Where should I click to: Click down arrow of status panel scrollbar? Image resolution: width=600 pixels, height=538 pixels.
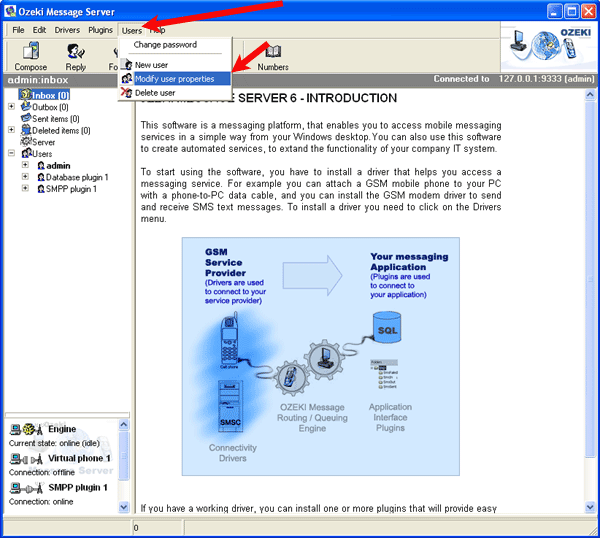pyautogui.click(x=124, y=507)
